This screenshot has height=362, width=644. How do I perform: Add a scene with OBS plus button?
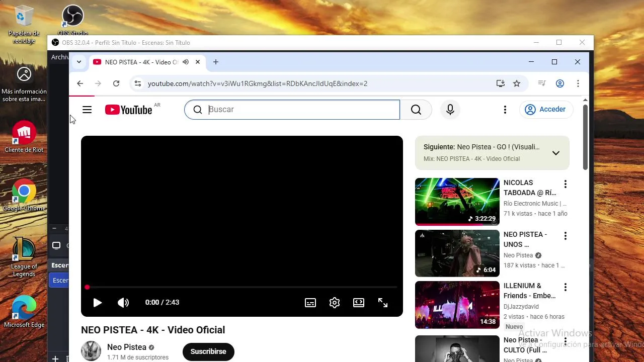click(x=55, y=358)
